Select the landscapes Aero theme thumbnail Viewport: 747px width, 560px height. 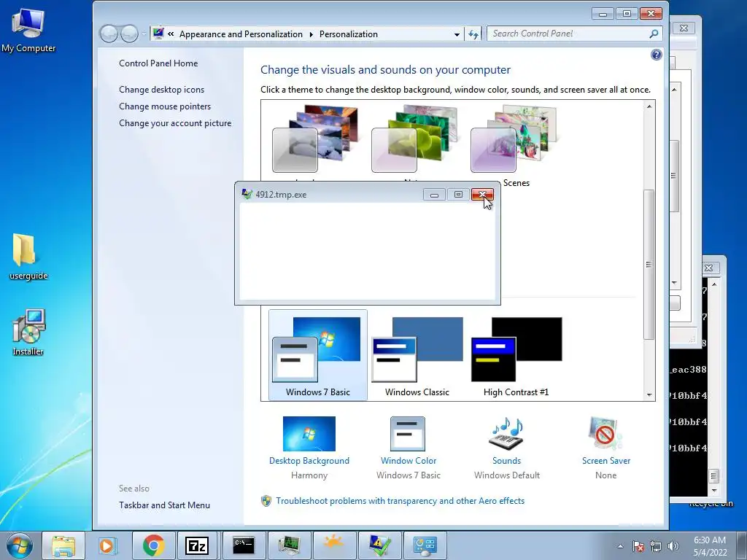point(315,139)
